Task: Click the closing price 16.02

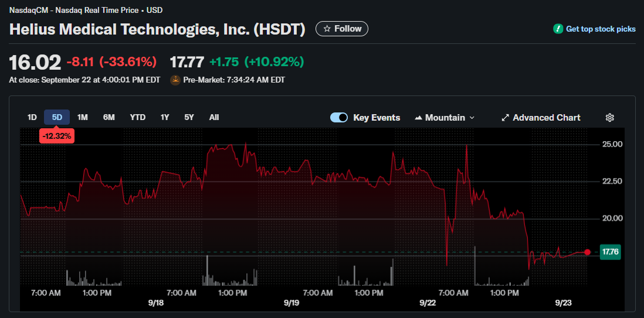Action: (x=35, y=62)
